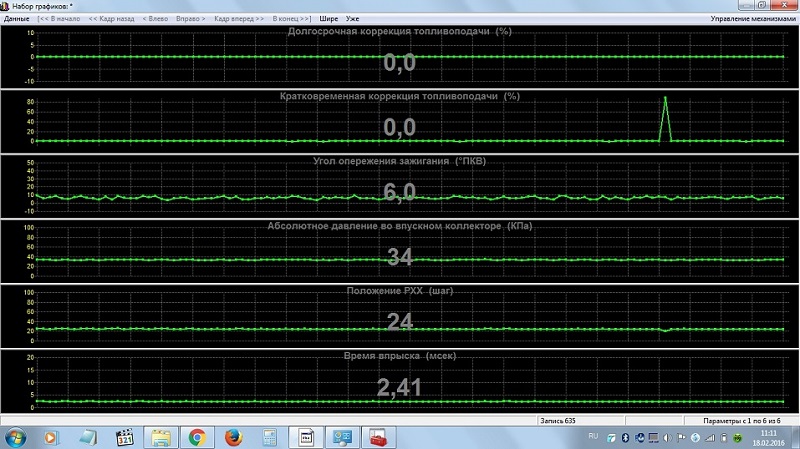Open Calculator from the taskbar
Image resolution: width=800 pixels, height=449 pixels.
(268, 437)
